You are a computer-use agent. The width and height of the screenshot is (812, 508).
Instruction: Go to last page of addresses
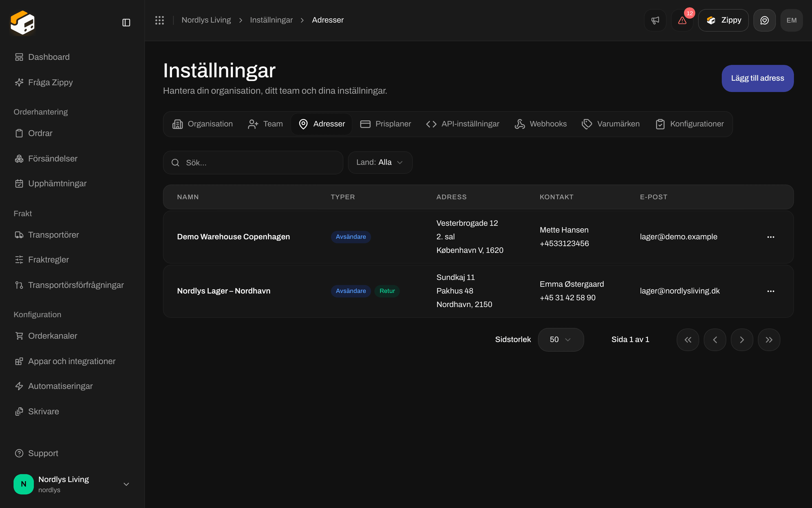769,340
